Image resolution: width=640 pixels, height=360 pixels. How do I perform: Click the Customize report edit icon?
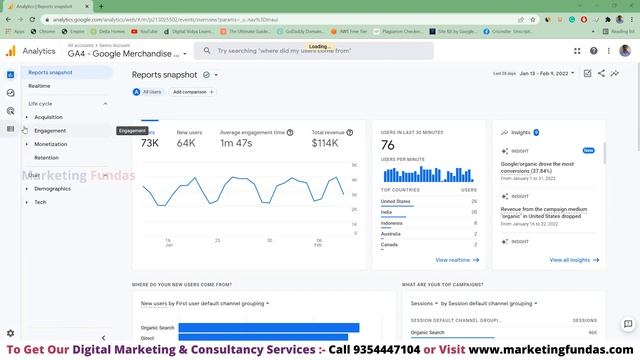587,73
